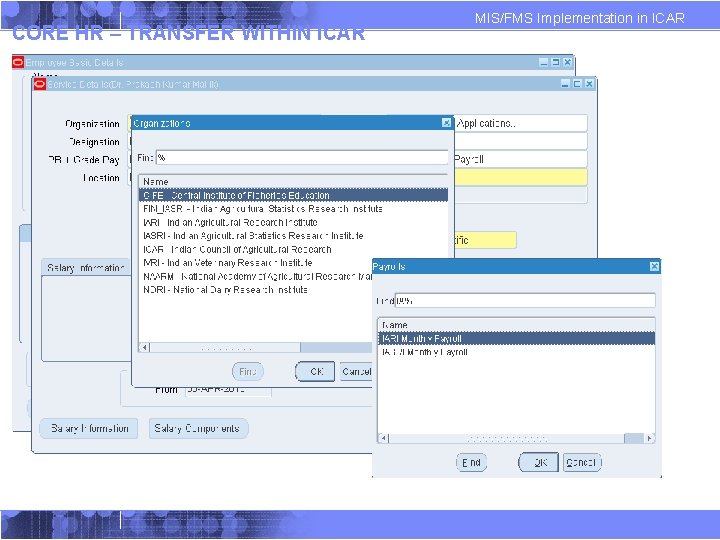Select NDRI National Dairy Research Institute row

tap(256, 290)
